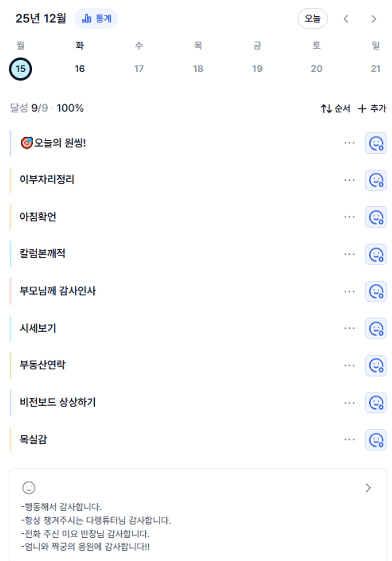
Task: Expand the gratitude note with right chevron
Action: [x=368, y=488]
